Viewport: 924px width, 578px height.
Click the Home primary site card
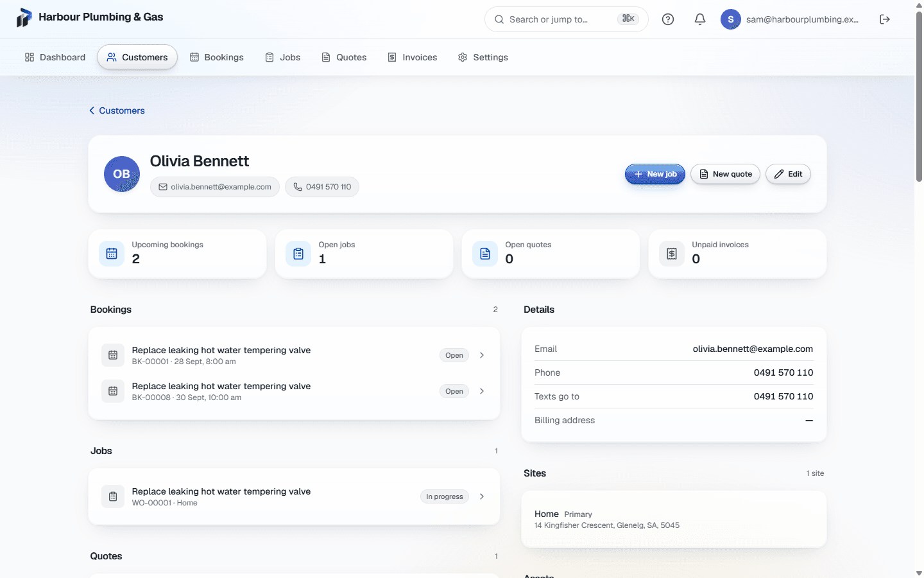pyautogui.click(x=674, y=519)
